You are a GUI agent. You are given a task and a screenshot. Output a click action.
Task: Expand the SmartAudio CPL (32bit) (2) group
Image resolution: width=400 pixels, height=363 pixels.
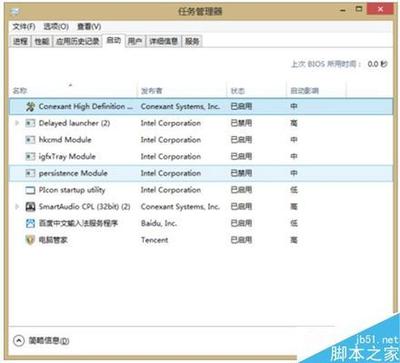click(17, 207)
